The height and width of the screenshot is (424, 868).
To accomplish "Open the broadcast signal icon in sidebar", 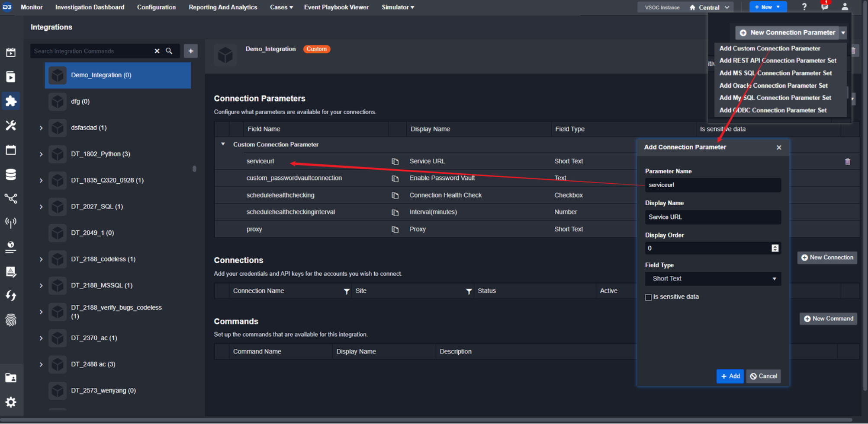I will click(x=11, y=223).
